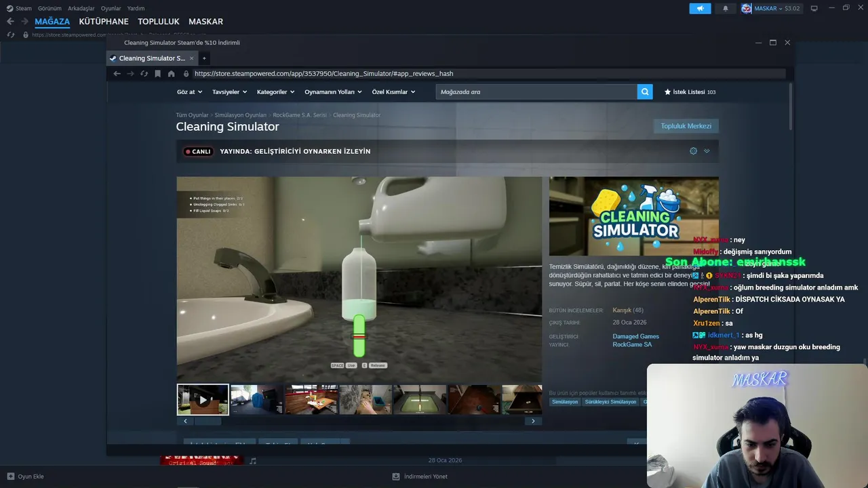Go forward in the popup browser

[x=130, y=73]
